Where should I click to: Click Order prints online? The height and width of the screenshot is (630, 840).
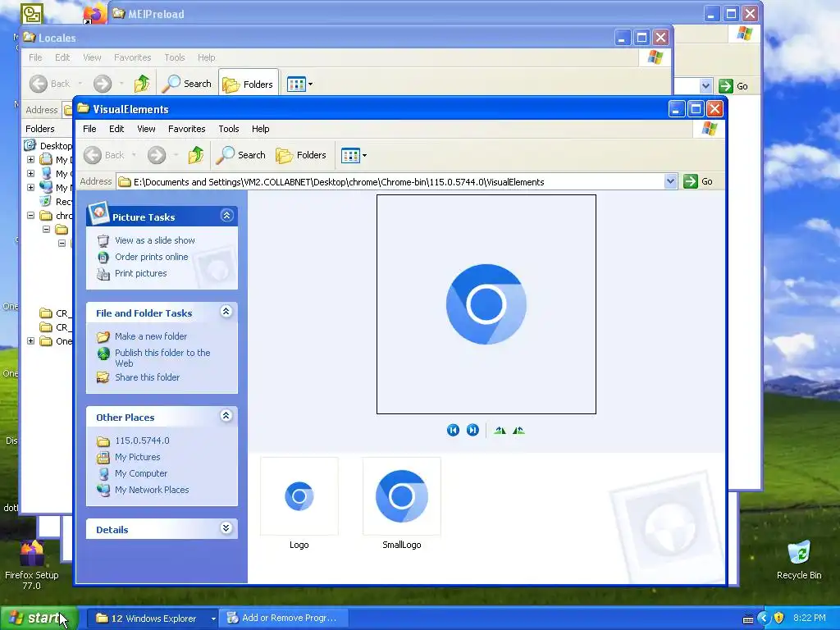152,257
